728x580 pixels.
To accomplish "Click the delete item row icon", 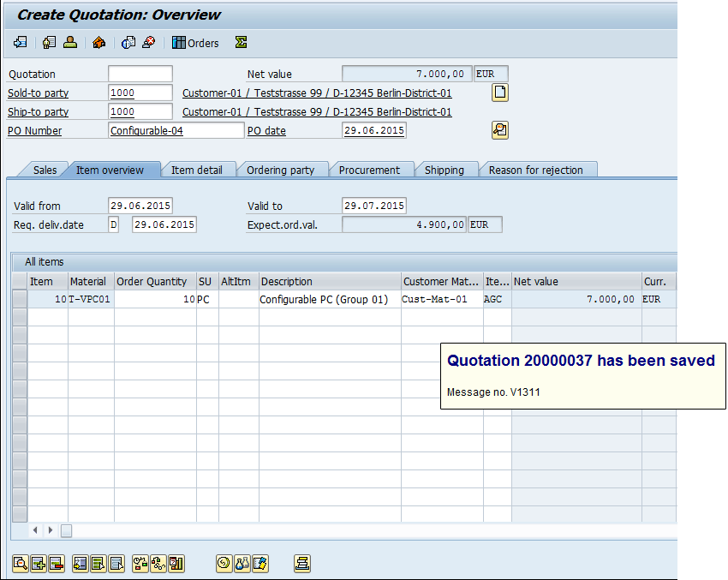I will pos(57,563).
